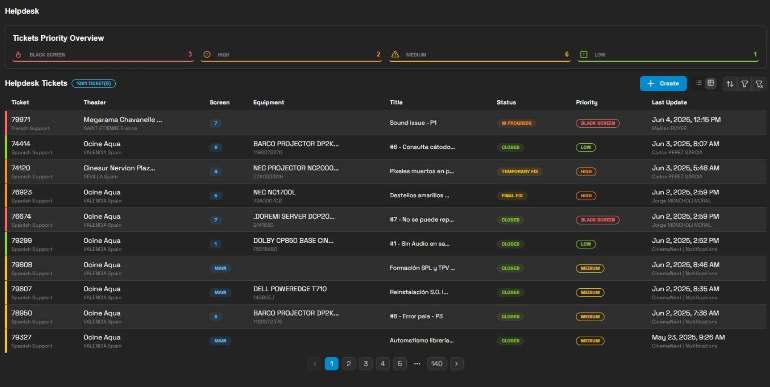Click the Temporary Fix status badge
Image resolution: width=770 pixels, height=387 pixels.
pyautogui.click(x=520, y=171)
